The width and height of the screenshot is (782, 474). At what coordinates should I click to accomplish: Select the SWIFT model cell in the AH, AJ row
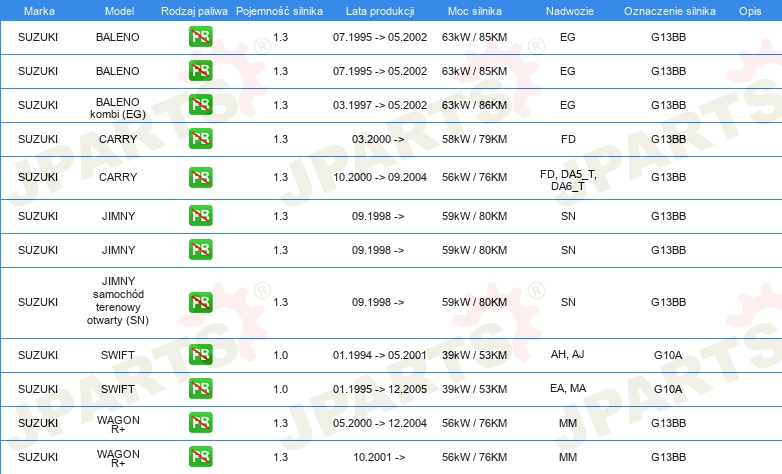pos(118,355)
